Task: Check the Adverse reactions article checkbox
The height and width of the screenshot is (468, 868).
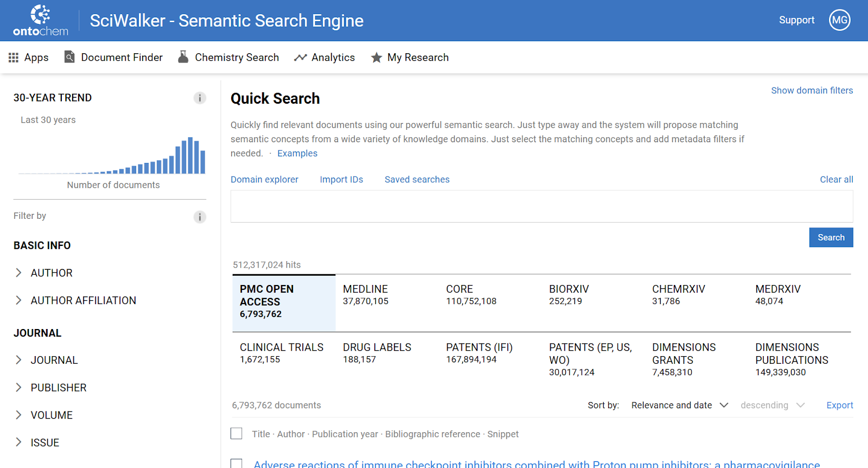Action: tap(237, 464)
